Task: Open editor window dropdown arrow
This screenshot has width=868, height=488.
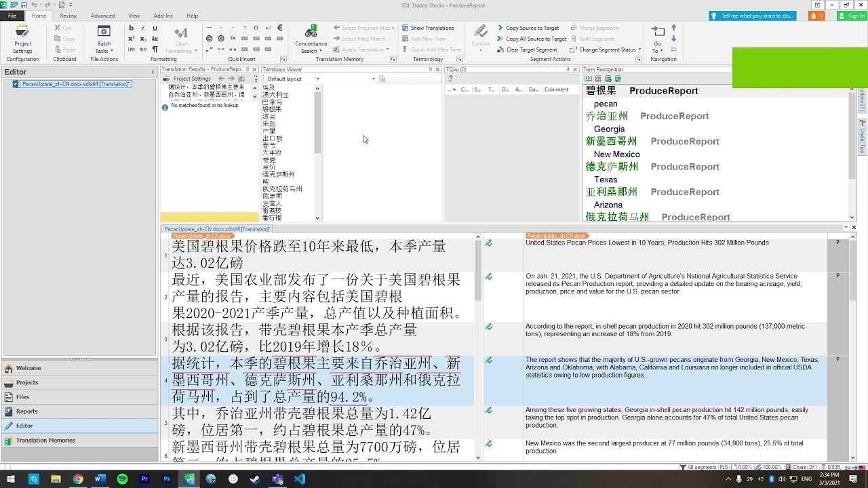Action: [x=846, y=228]
